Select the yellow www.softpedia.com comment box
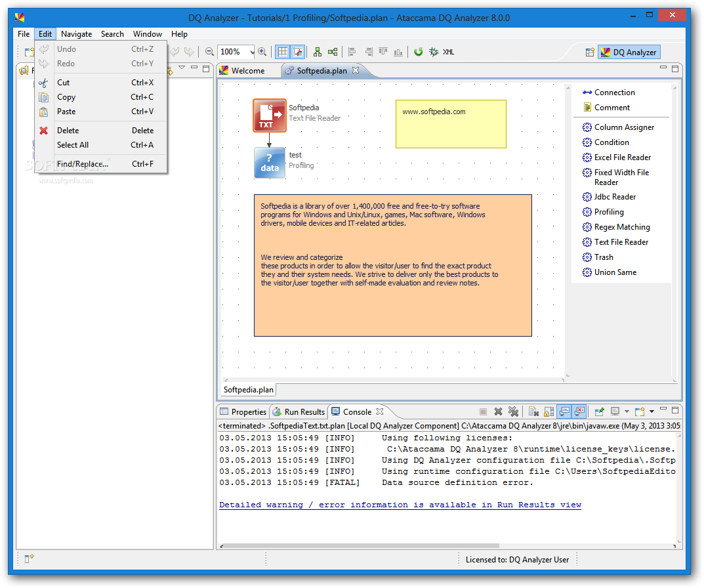This screenshot has width=704, height=588. click(x=451, y=124)
